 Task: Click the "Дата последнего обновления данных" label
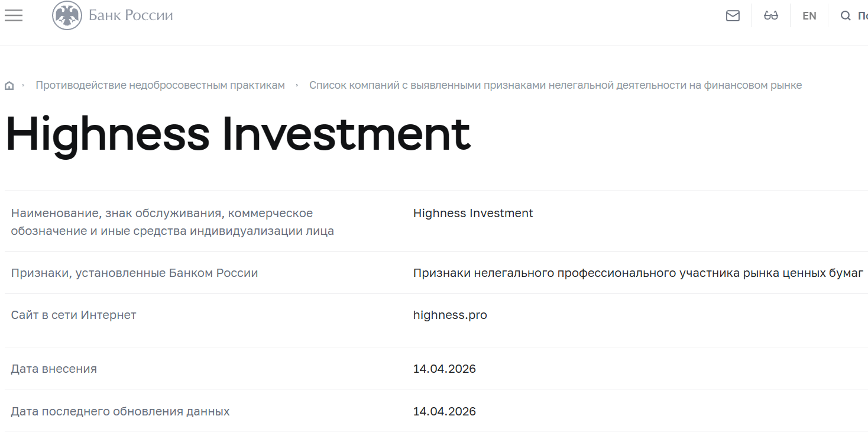(x=121, y=411)
